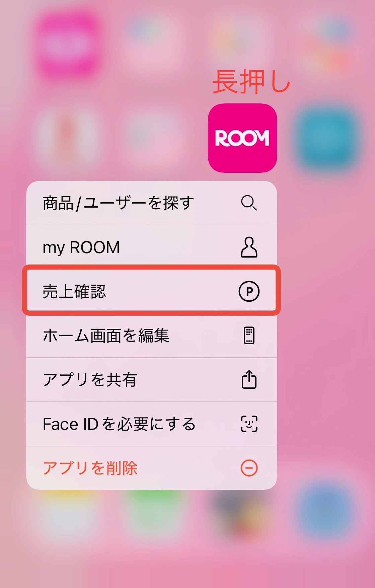Image resolution: width=375 pixels, height=588 pixels.
Task: Click the Face ID scan icon
Action: pyautogui.click(x=249, y=424)
